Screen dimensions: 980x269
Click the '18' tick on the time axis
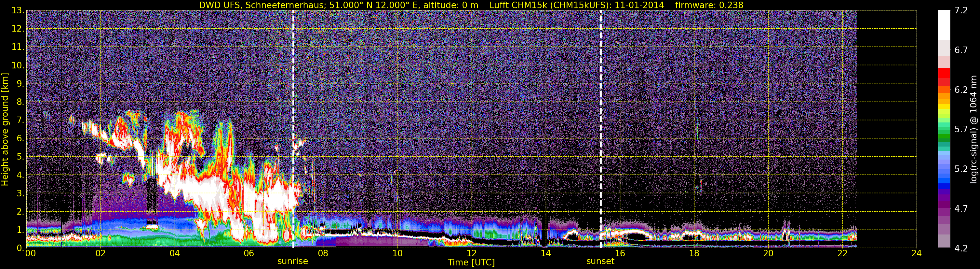pyautogui.click(x=694, y=254)
